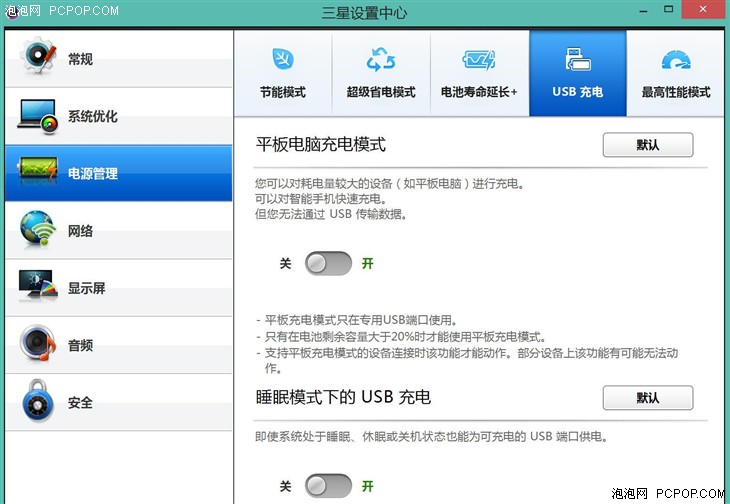Open the 显示屏 settings section
The width and height of the screenshot is (730, 504).
tap(118, 288)
